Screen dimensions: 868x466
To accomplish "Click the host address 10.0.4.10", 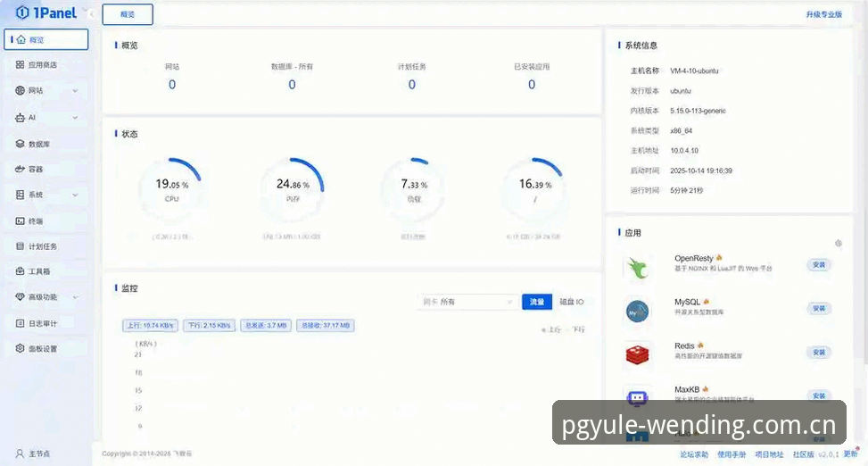I will (x=684, y=151).
